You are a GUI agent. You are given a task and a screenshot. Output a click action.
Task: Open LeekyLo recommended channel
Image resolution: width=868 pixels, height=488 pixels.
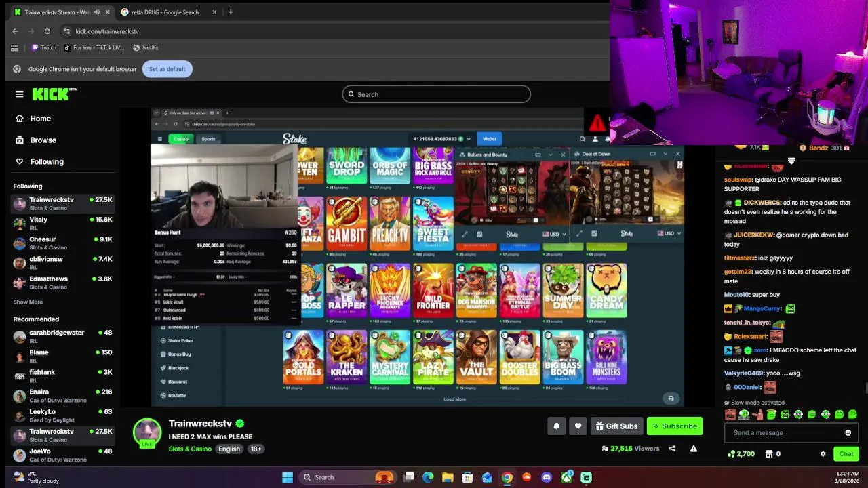click(x=62, y=415)
